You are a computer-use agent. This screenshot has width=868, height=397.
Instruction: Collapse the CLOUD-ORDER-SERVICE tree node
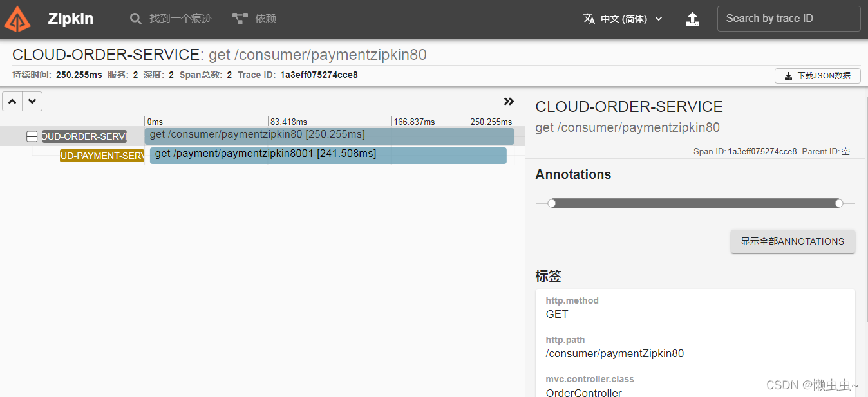32,136
